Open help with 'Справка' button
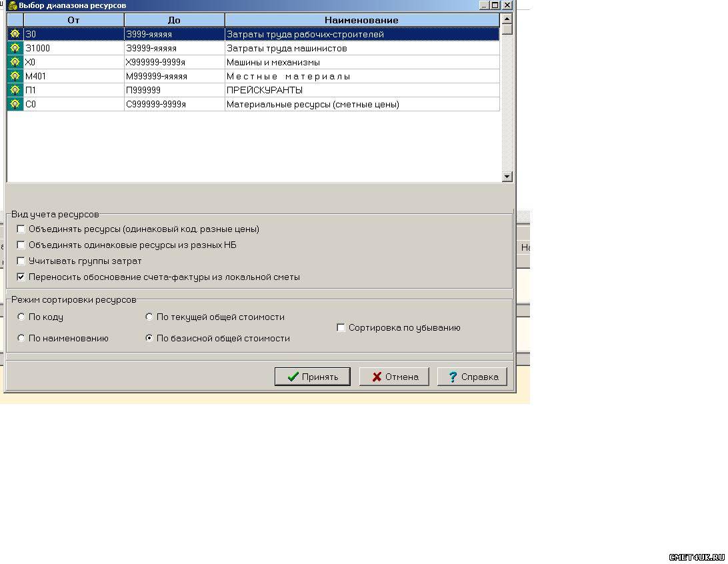Image resolution: width=728 pixels, height=564 pixels. coord(472,377)
